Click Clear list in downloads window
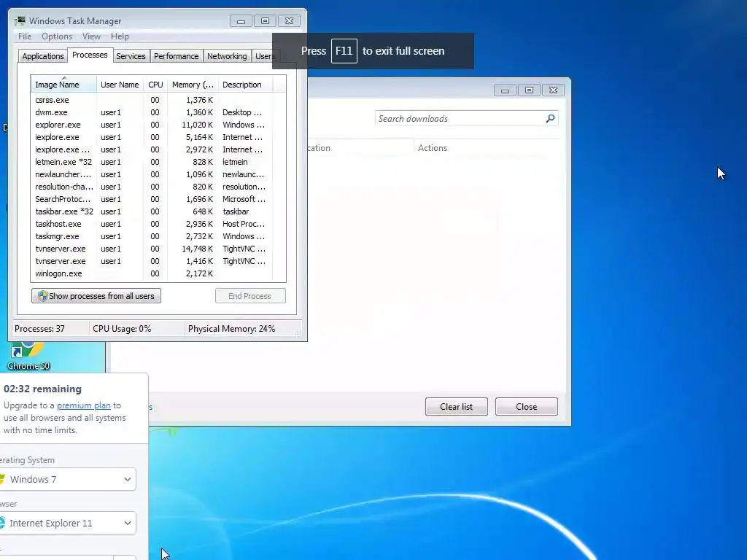The image size is (747, 560). click(457, 407)
